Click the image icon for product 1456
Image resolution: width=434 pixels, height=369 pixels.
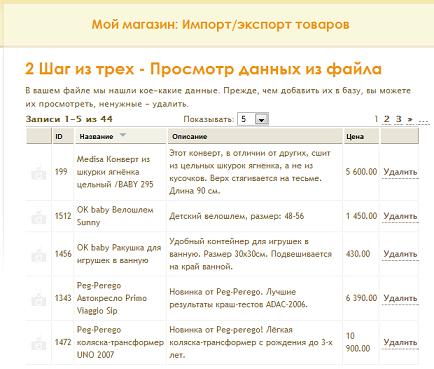point(39,255)
